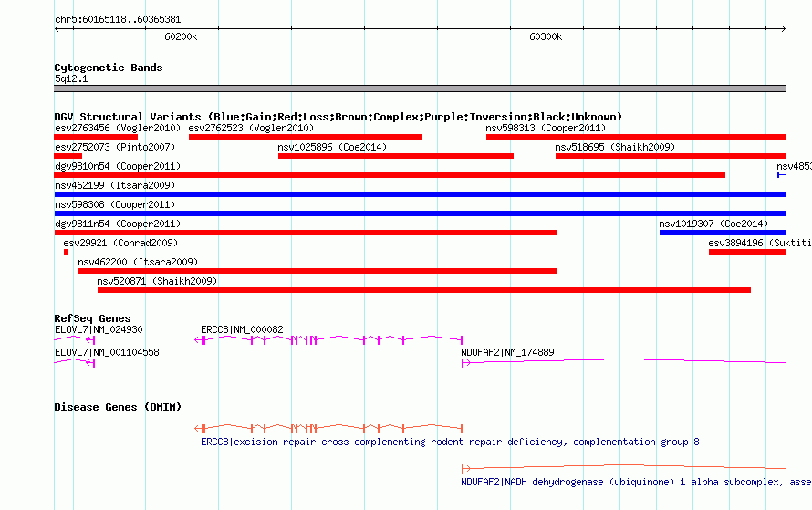Select the small esv29921 (Conrad2009) red marker

pos(67,252)
